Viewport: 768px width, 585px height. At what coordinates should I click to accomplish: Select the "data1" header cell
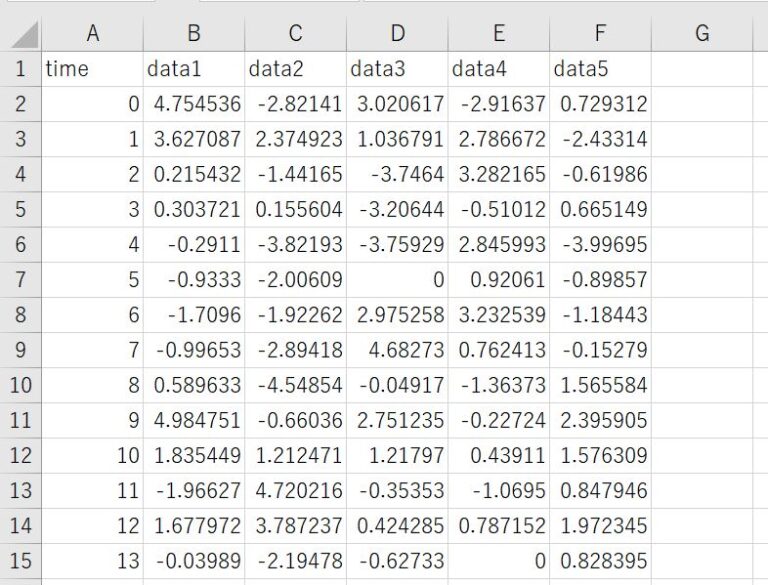pyautogui.click(x=194, y=69)
